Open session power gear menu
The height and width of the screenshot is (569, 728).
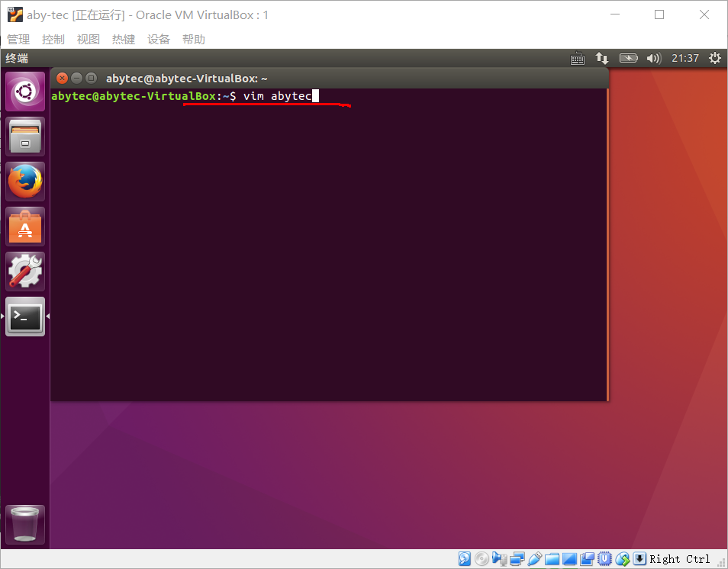(x=714, y=59)
